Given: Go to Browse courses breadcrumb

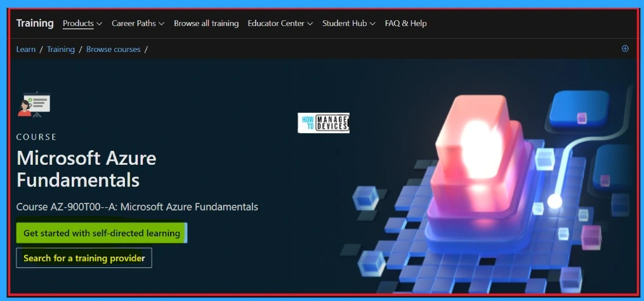Looking at the screenshot, I should click(x=114, y=49).
